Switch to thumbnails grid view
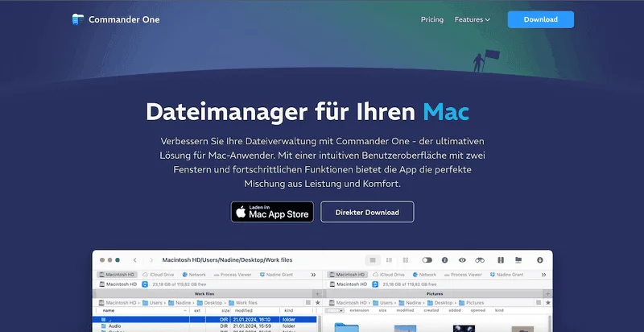The height and width of the screenshot is (332, 644). click(x=406, y=260)
